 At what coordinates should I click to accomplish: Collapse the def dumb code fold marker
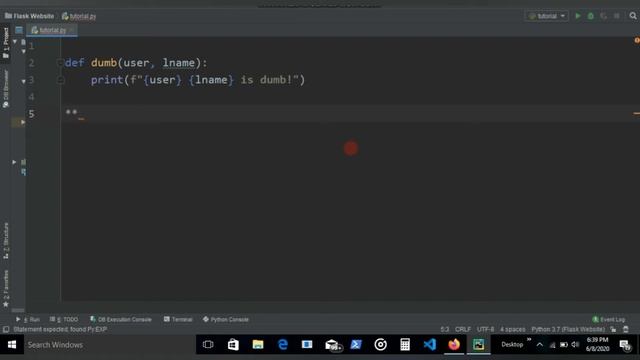60,63
